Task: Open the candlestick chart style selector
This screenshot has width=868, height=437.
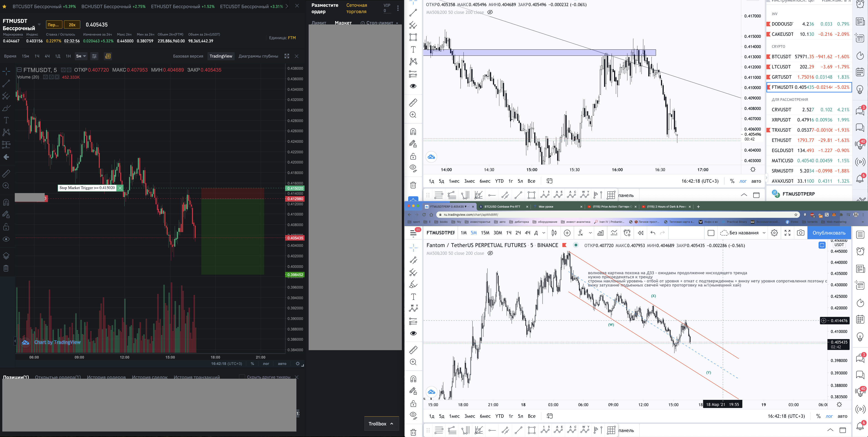Action: [554, 233]
